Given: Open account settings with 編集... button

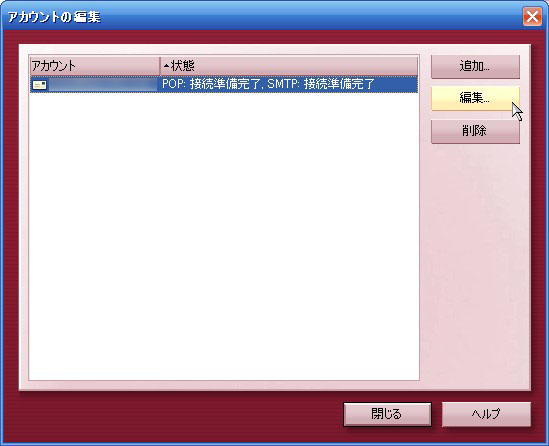Looking at the screenshot, I should (x=475, y=98).
